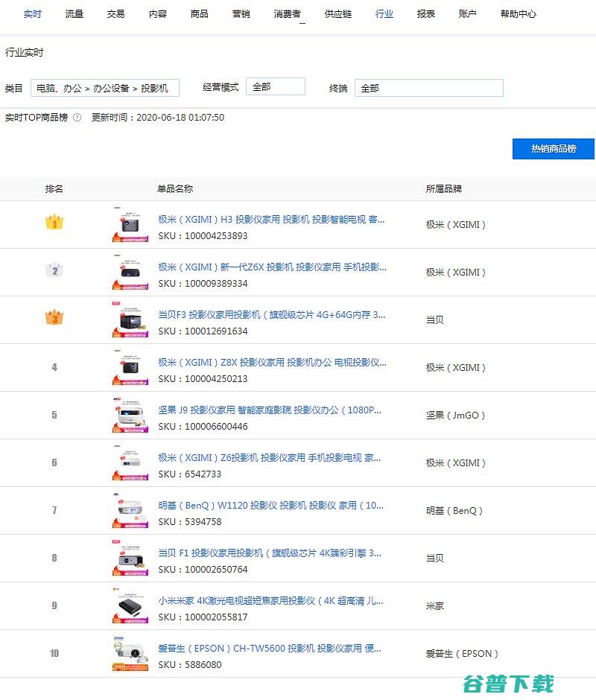The image size is (596, 700).
Task: Click the silver crown rank 2 icon
Action: (54, 270)
